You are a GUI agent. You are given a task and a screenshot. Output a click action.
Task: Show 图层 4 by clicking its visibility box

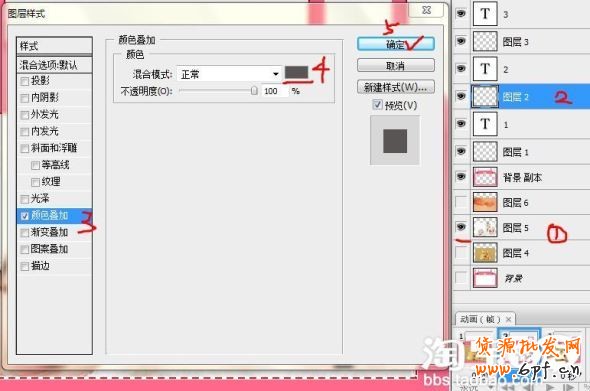(461, 253)
